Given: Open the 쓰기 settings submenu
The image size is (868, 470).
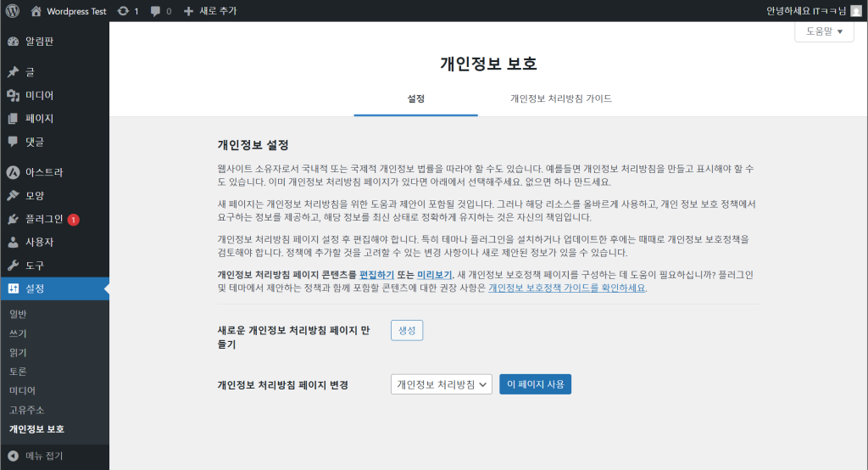Looking at the screenshot, I should point(19,333).
